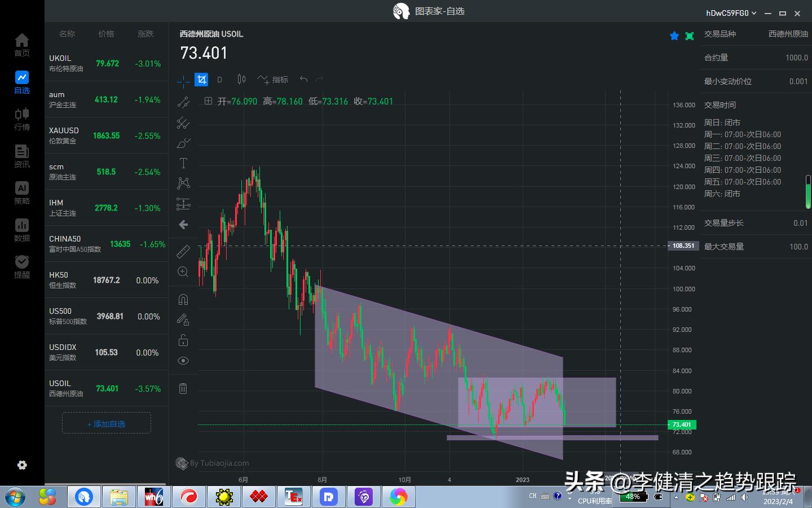Viewport: 812px width, 508px height.
Task: Switch to the 自选 watchlist tab
Action: coord(22,82)
